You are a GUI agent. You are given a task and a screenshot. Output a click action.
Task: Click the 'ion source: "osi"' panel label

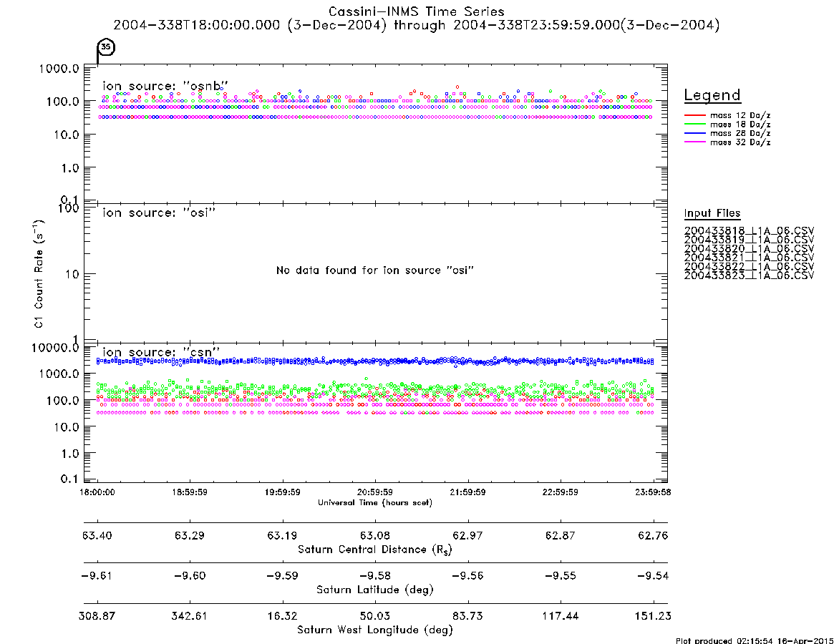pyautogui.click(x=159, y=213)
